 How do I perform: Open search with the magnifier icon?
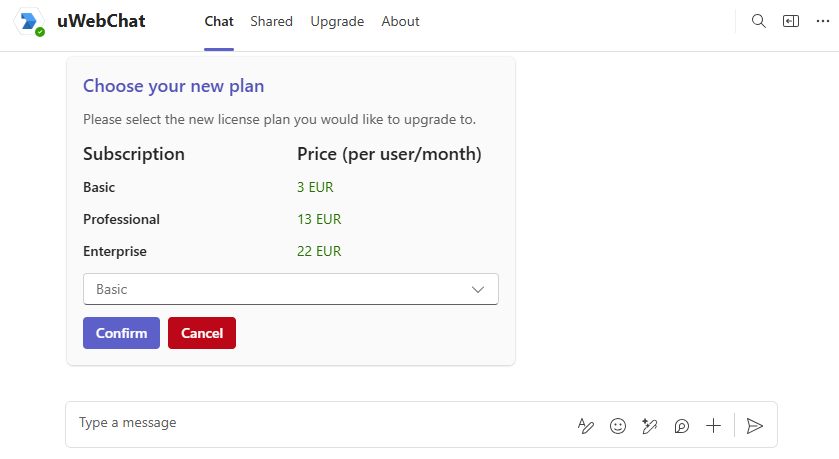point(759,21)
